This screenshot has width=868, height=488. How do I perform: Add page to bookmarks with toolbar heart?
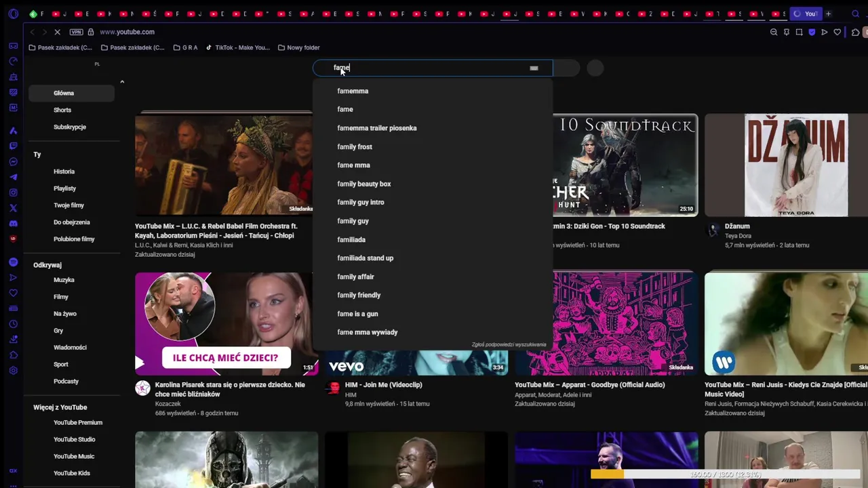click(837, 32)
